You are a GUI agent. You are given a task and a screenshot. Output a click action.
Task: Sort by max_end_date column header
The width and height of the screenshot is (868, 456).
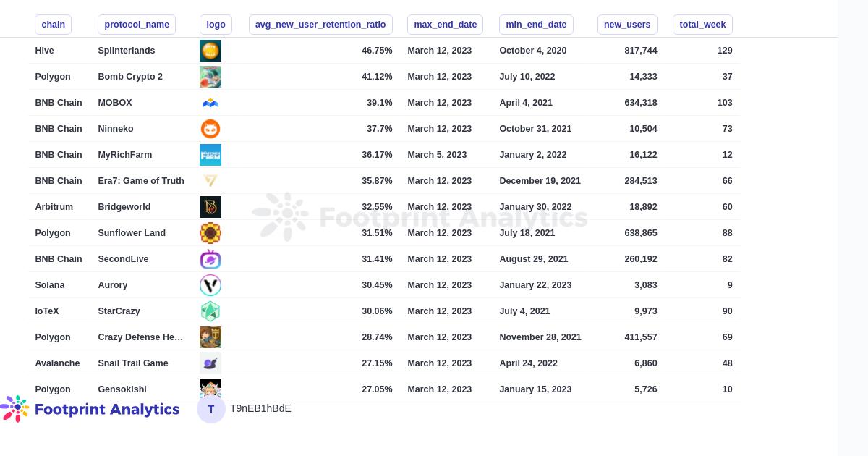(445, 25)
